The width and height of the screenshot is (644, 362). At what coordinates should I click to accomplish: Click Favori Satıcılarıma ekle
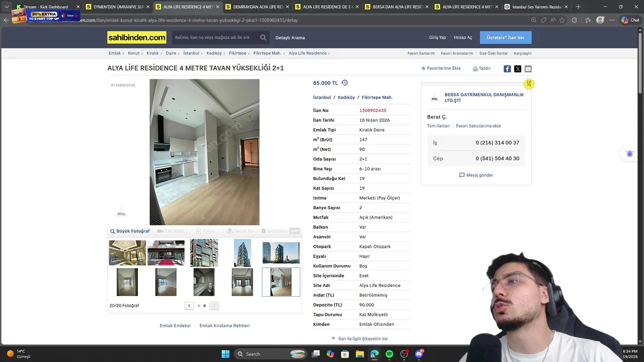478,126
